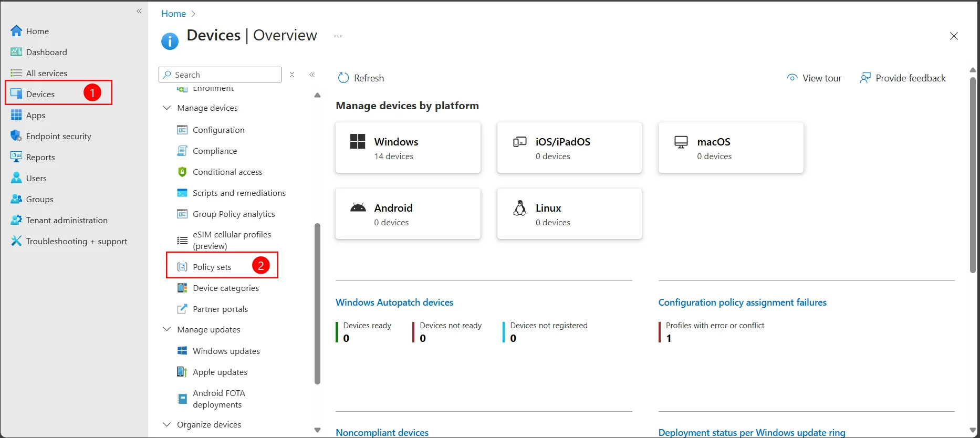
Task: Click Group Policy analytics icon
Action: (182, 214)
